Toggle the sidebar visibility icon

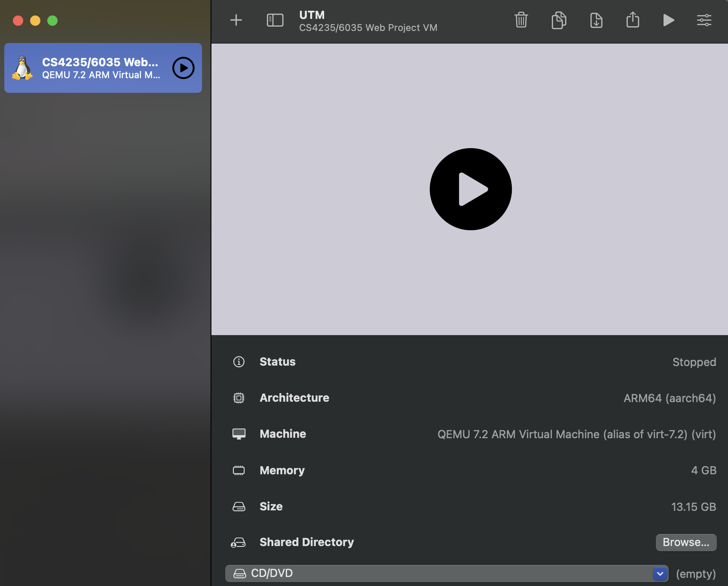click(275, 20)
